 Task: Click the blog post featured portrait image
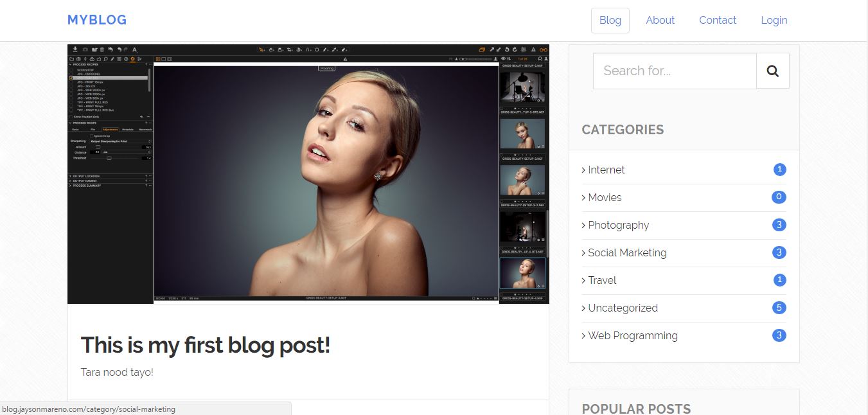pyautogui.click(x=308, y=173)
